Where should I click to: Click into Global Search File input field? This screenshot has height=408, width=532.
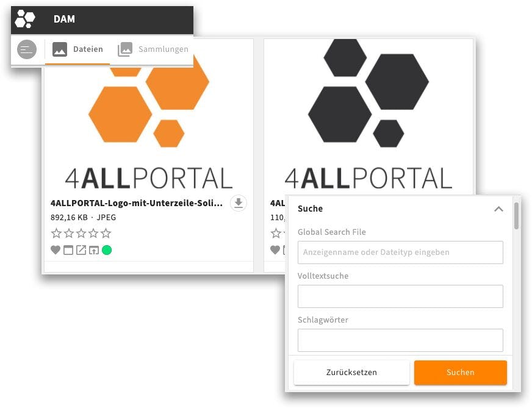[x=400, y=252]
